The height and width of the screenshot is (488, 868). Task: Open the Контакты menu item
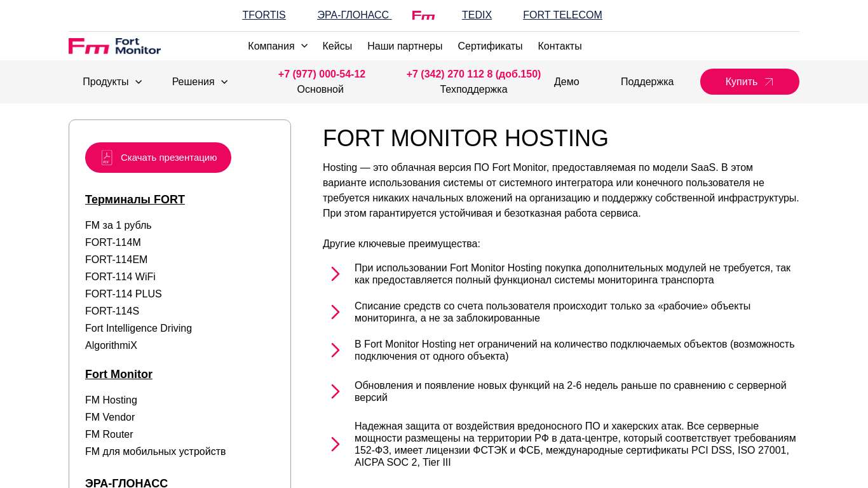point(559,46)
